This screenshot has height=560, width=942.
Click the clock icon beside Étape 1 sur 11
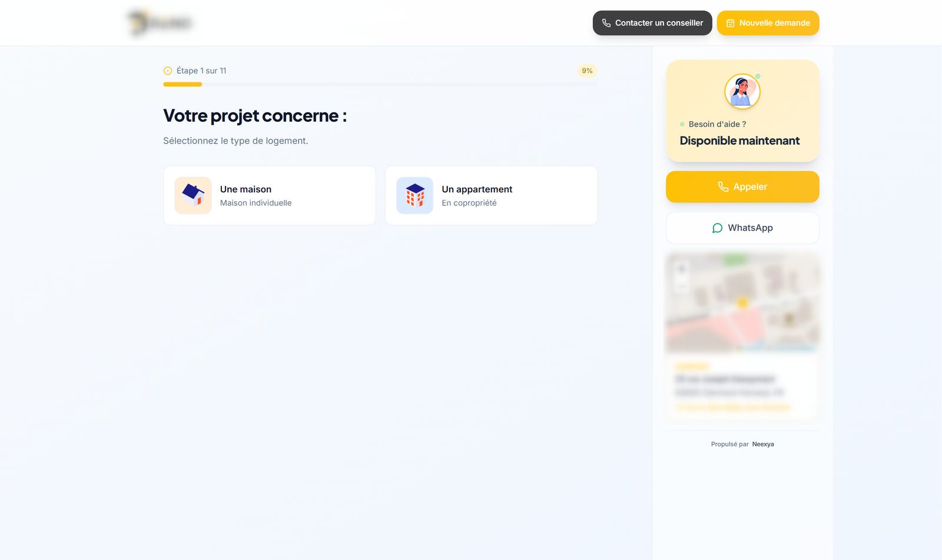(168, 71)
